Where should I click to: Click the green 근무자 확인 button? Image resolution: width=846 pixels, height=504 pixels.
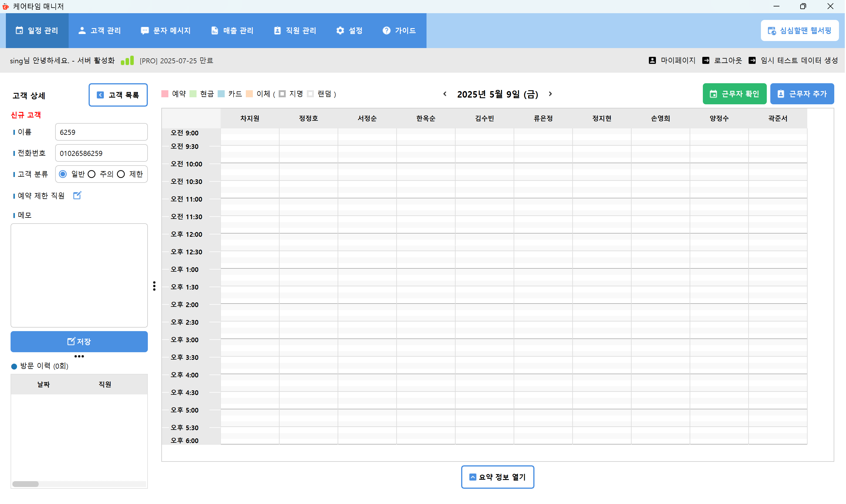coord(735,94)
